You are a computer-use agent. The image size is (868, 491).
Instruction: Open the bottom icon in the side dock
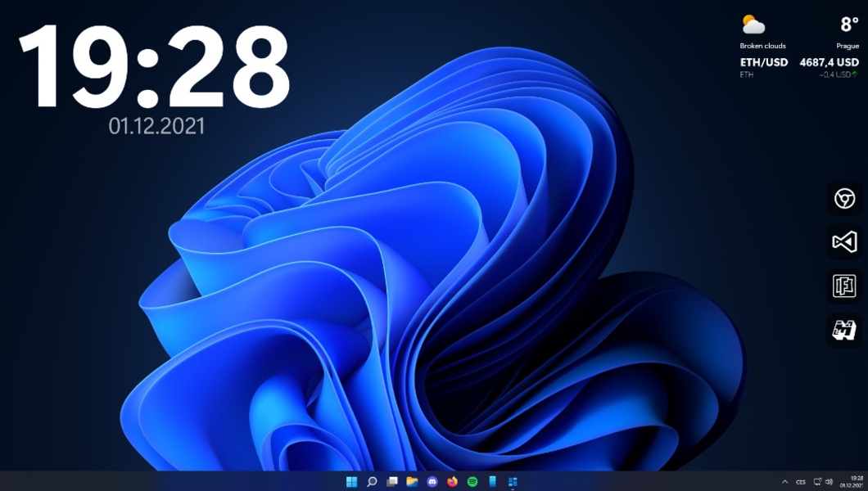tap(844, 330)
